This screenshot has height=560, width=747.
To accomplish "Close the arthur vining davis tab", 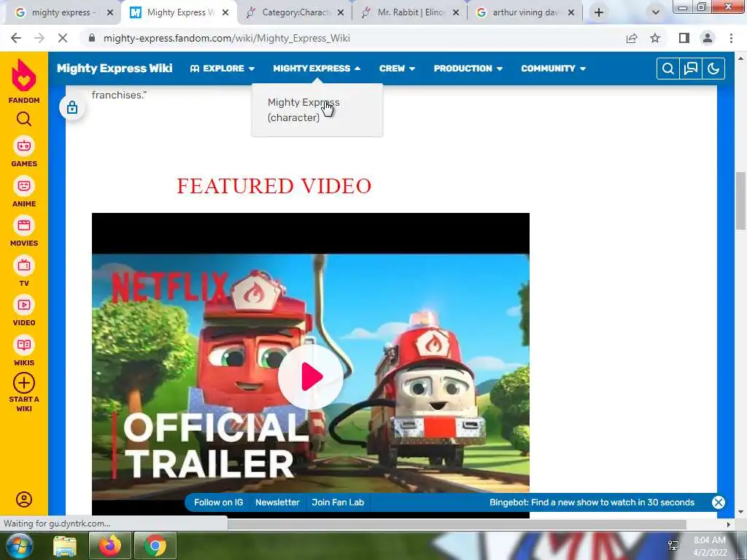I will (x=571, y=13).
